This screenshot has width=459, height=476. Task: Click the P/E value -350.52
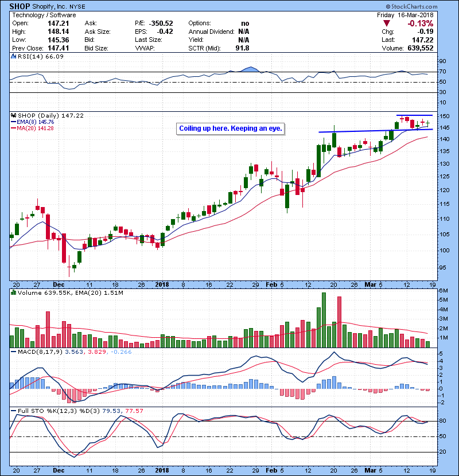pyautogui.click(x=161, y=24)
